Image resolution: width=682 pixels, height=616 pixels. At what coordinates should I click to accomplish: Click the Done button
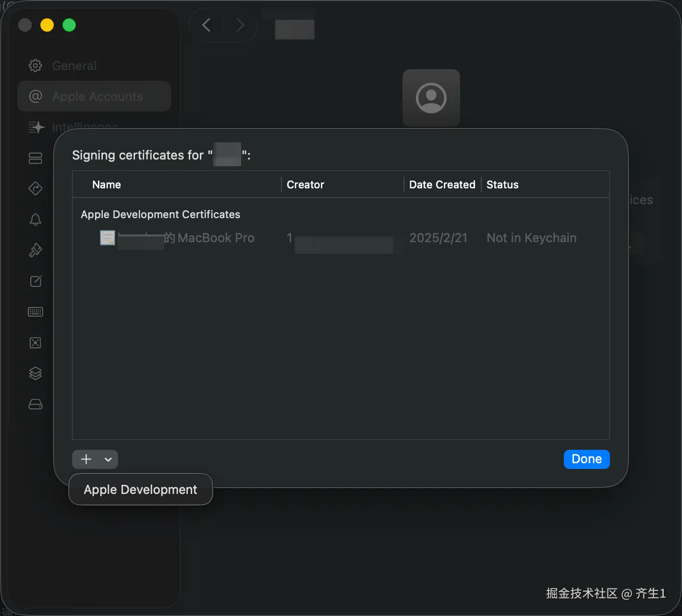[587, 459]
